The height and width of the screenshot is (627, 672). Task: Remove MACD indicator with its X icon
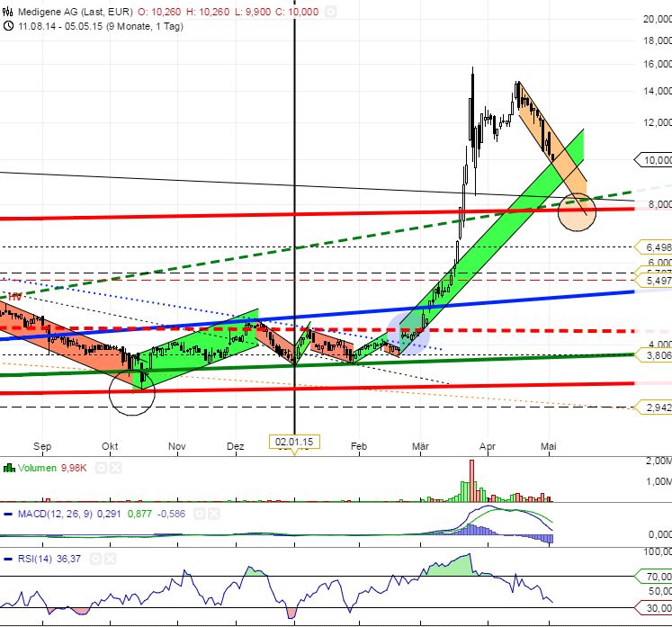214,514
